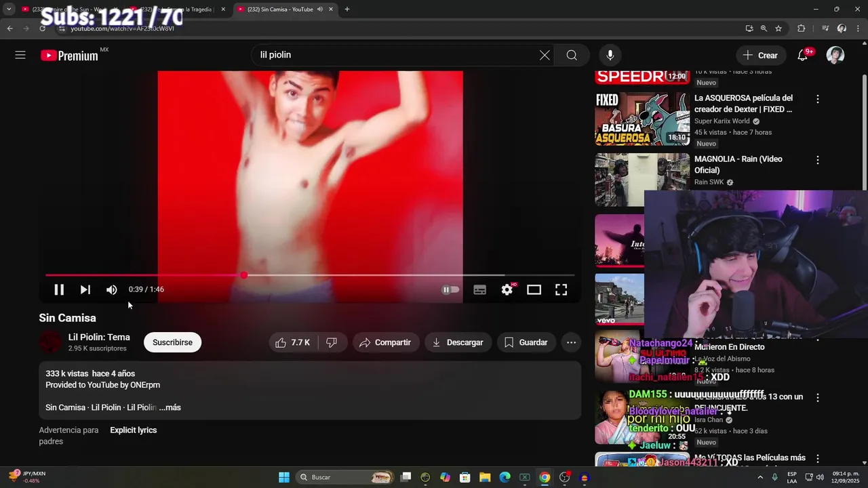Start voice search with microphone

point(610,55)
